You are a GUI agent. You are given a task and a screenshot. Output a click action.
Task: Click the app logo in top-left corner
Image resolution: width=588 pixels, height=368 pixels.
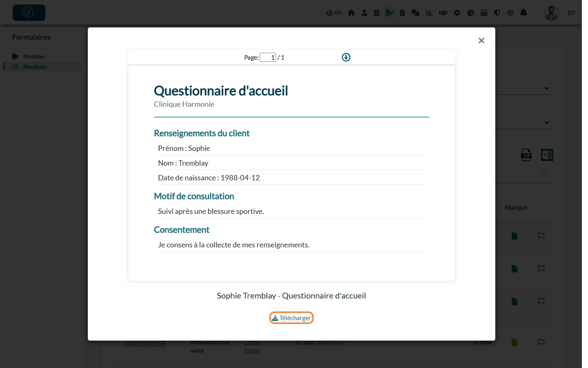pos(29,13)
